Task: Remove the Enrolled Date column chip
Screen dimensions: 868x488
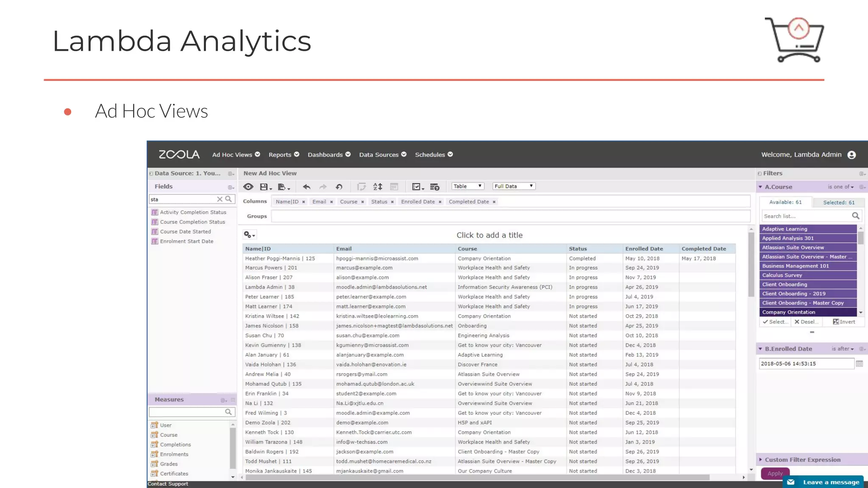Action: (x=440, y=202)
